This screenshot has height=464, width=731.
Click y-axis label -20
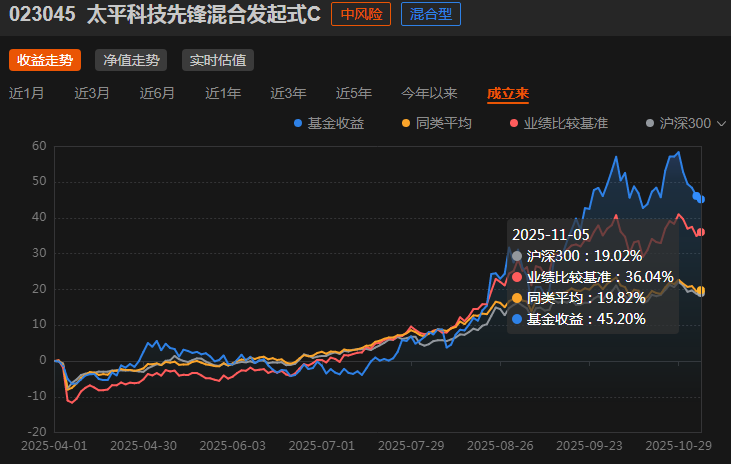37,431
